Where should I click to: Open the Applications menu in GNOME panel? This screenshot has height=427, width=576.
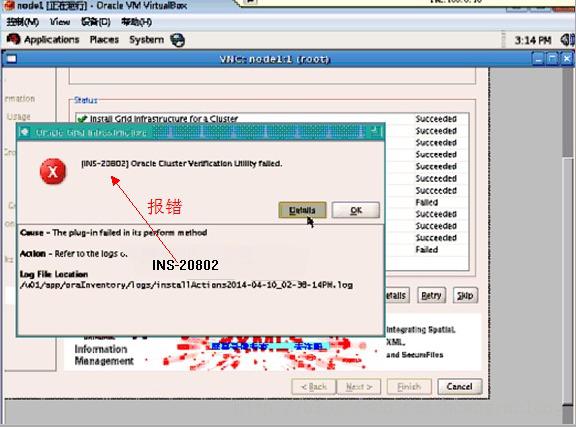click(51, 40)
